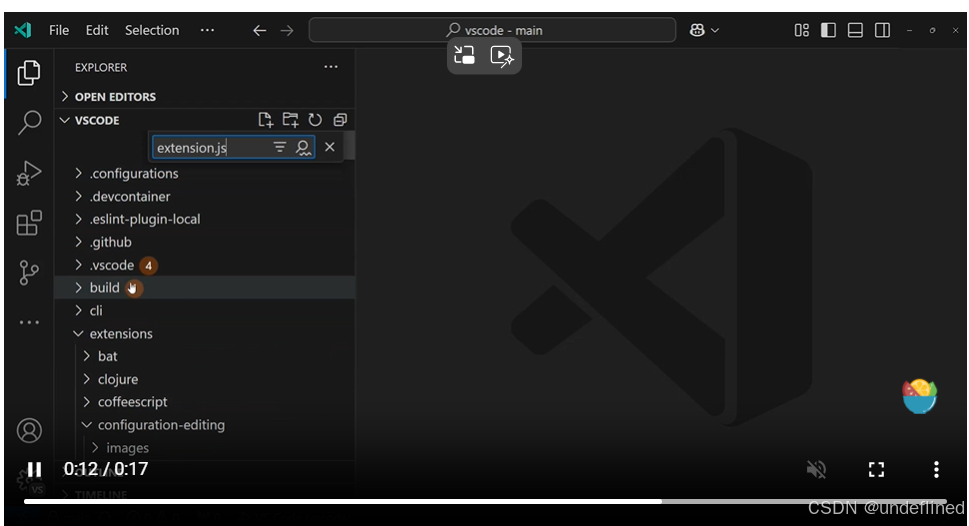Open the Source Control view
This screenshot has height=526, width=969.
[x=28, y=273]
